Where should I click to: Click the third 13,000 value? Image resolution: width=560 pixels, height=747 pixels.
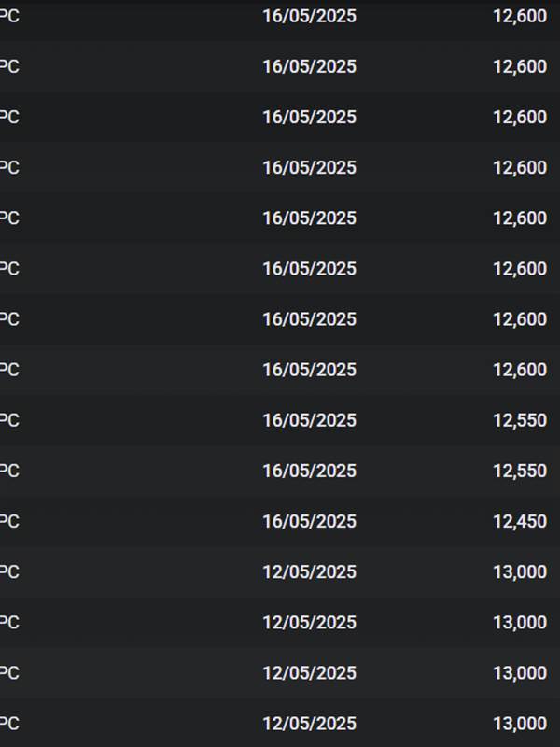pyautogui.click(x=520, y=672)
